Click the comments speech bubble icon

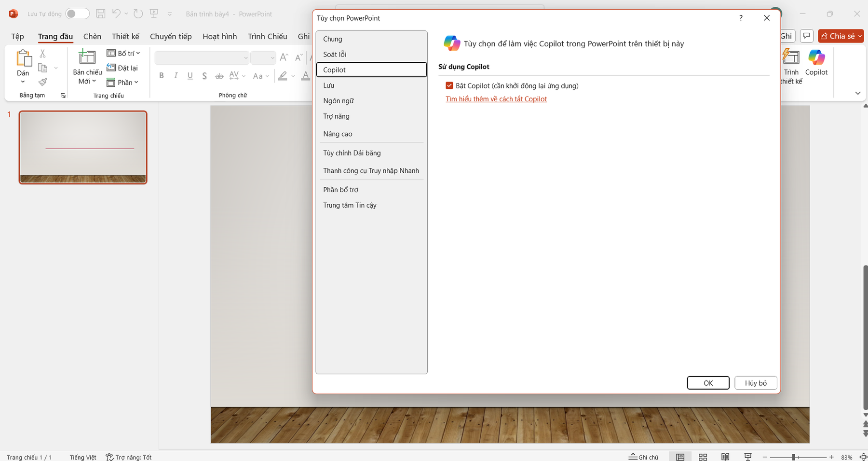(x=806, y=36)
